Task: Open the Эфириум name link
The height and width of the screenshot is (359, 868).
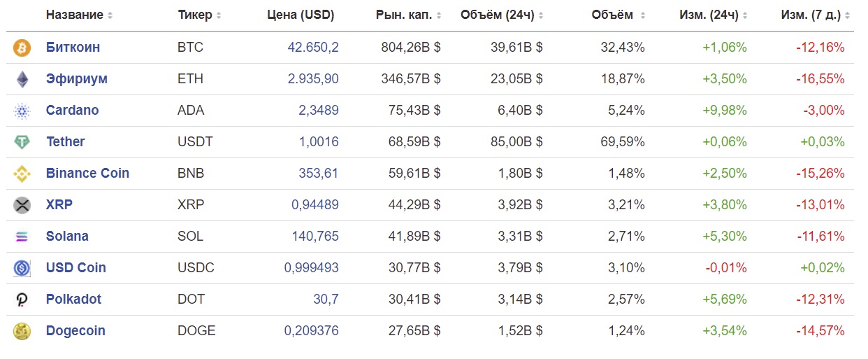Action: click(77, 79)
